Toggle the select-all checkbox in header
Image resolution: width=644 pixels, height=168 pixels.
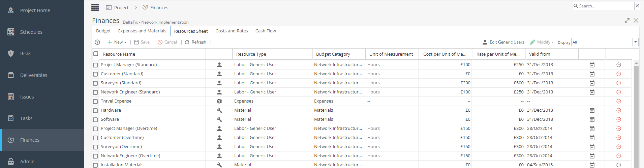click(x=96, y=54)
